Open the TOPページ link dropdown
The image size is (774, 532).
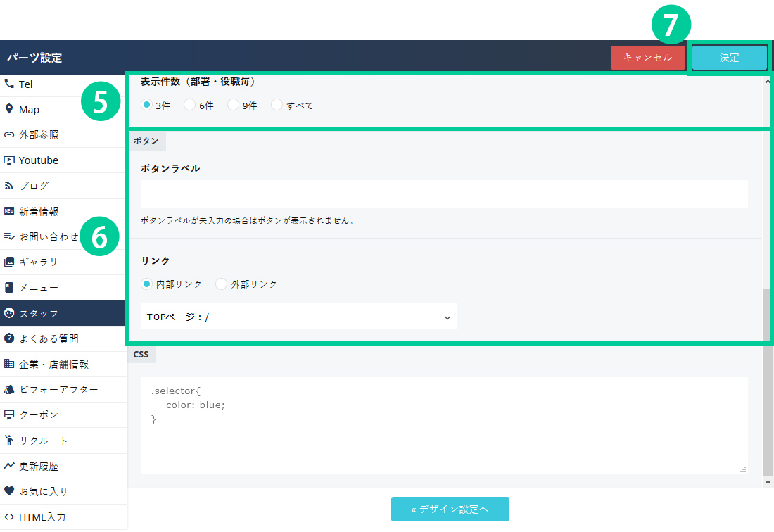tap(298, 317)
